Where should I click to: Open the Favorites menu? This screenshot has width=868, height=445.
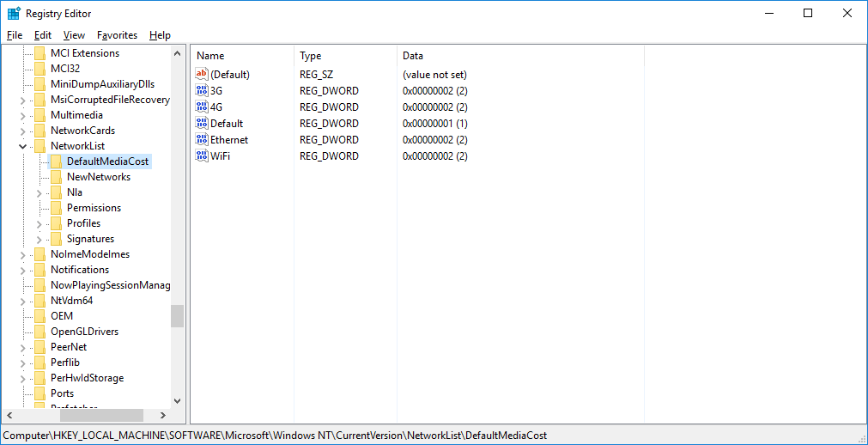[117, 35]
